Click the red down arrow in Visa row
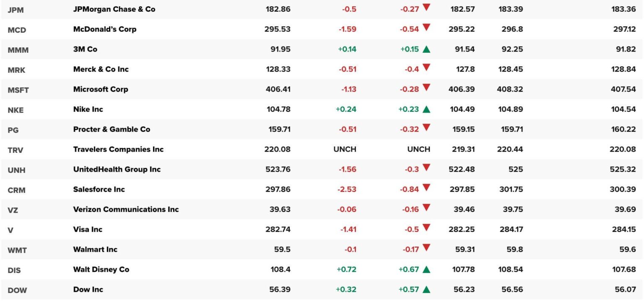644x301 pixels. pyautogui.click(x=426, y=228)
